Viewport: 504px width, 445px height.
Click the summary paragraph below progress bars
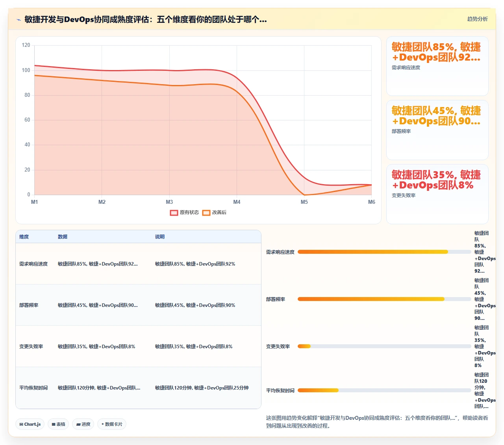click(x=377, y=422)
